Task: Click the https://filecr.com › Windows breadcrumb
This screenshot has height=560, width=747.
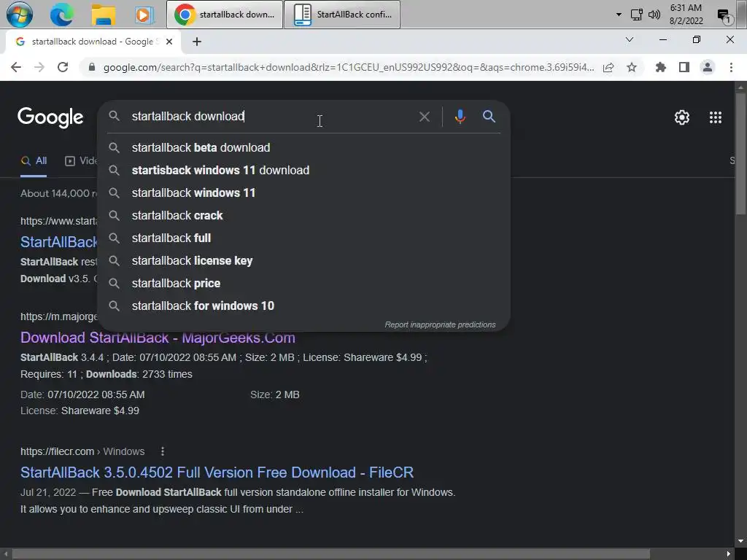Action: point(82,451)
